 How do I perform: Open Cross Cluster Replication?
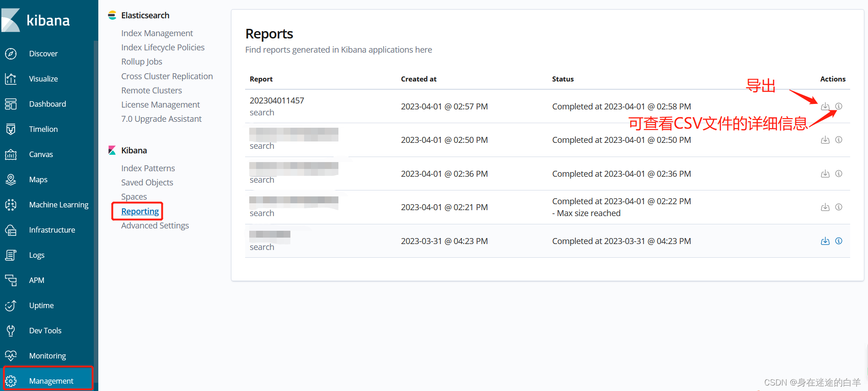point(167,76)
